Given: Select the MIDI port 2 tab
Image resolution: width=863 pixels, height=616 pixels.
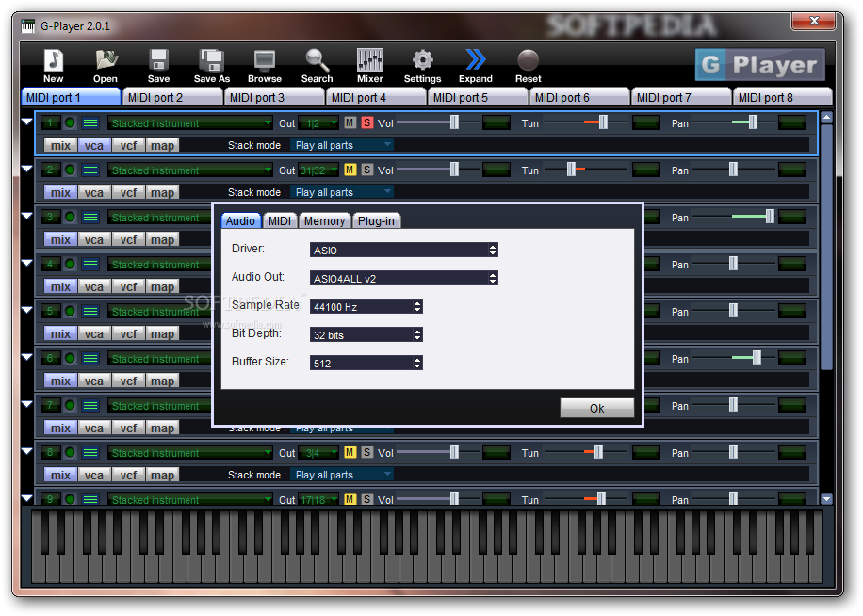Looking at the screenshot, I should 172,97.
